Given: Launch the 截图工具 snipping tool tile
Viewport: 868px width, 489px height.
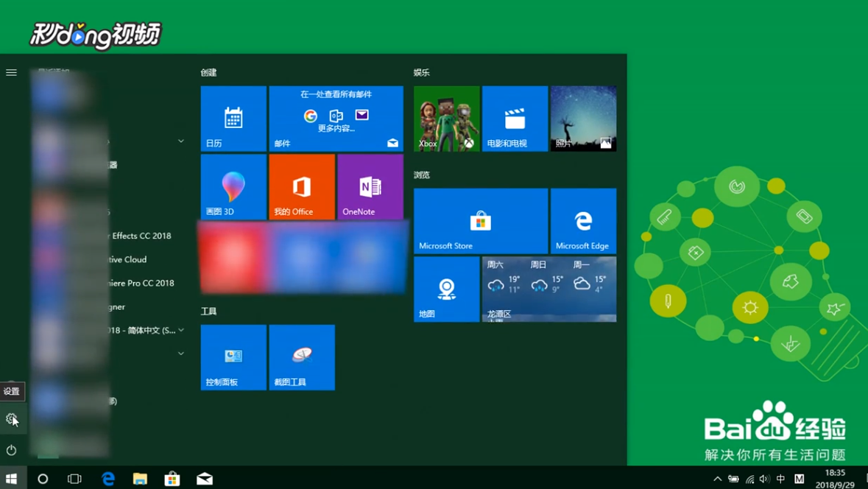Looking at the screenshot, I should (x=302, y=357).
